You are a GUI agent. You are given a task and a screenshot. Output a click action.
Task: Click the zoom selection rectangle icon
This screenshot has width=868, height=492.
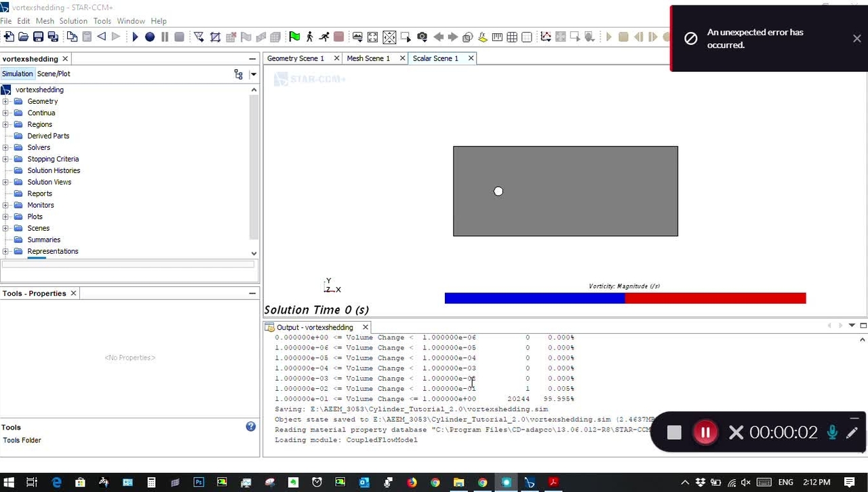point(406,37)
